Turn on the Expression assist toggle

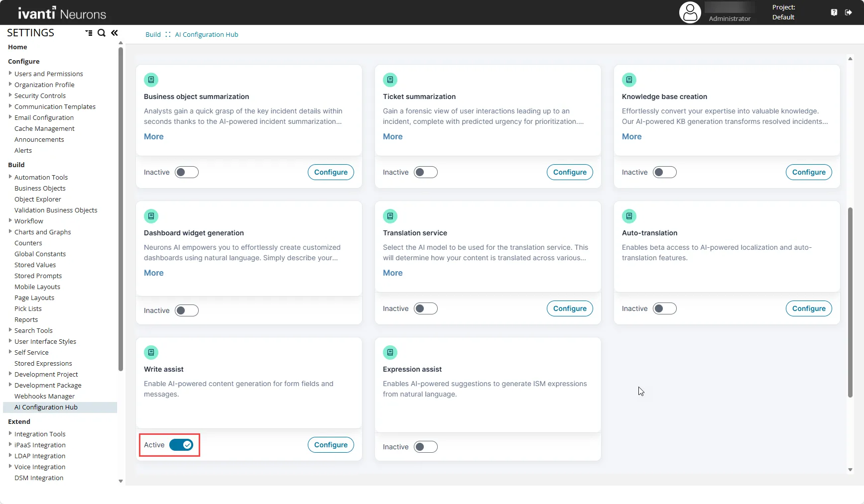pyautogui.click(x=426, y=447)
